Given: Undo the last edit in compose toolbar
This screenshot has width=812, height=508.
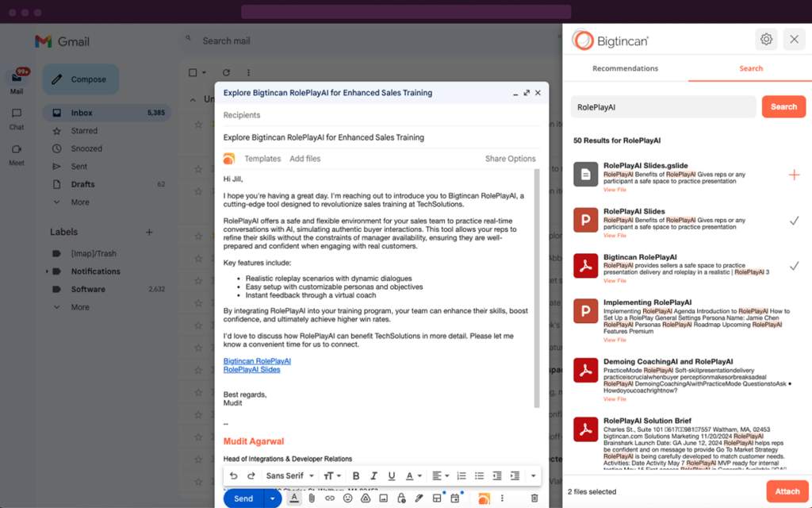Looking at the screenshot, I should [234, 475].
